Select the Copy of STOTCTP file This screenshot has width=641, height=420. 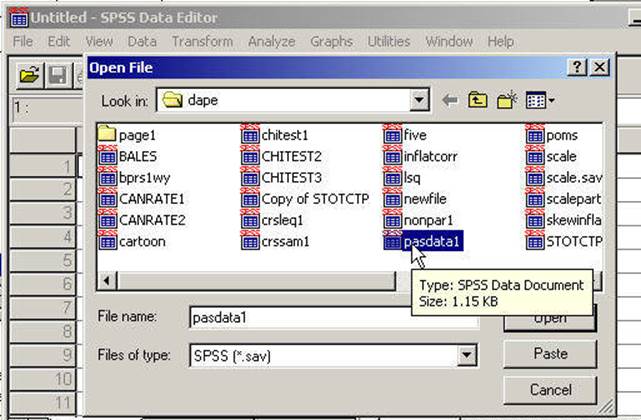click(x=305, y=199)
